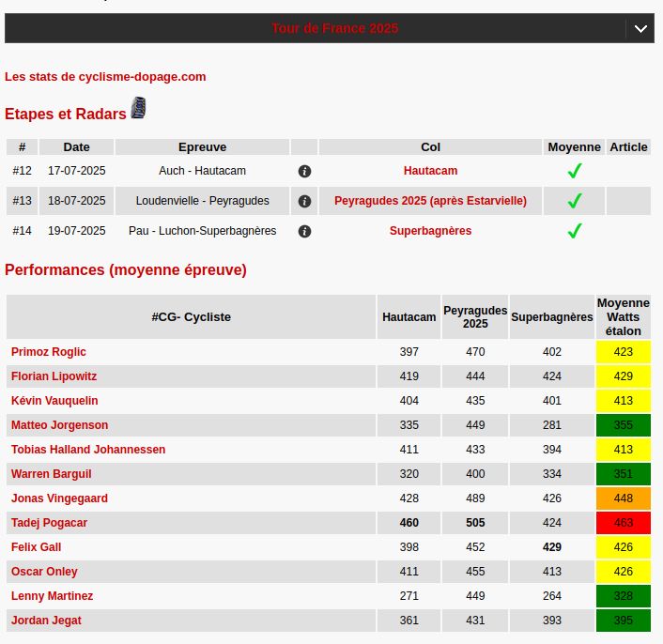Click stage number #13
Image resolution: width=663 pixels, height=644 pixels.
(22, 201)
